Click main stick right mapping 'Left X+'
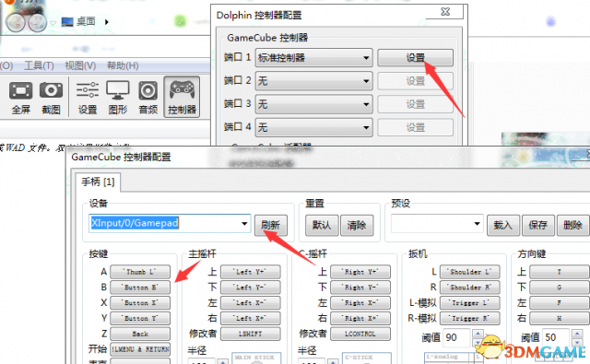The image size is (590, 364). [x=250, y=318]
